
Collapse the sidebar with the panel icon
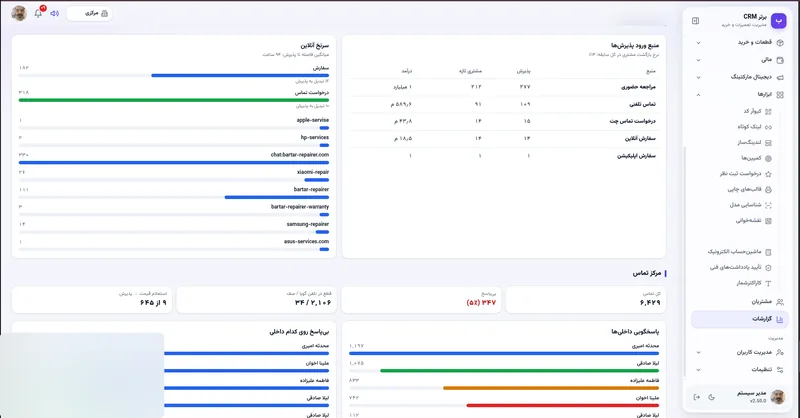coord(695,20)
